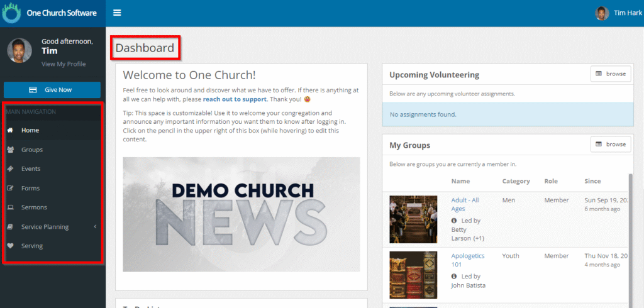Image resolution: width=644 pixels, height=308 pixels.
Task: Open the Apologetics 101 group link
Action: (x=468, y=260)
